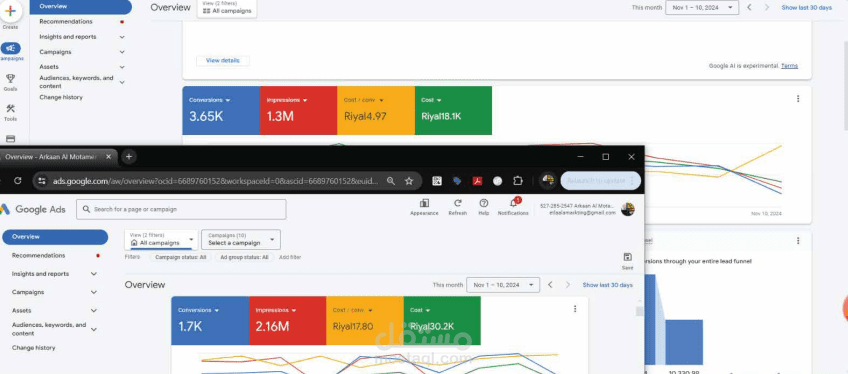Click the Save icon below filters
The height and width of the screenshot is (374, 848).
pos(627,257)
